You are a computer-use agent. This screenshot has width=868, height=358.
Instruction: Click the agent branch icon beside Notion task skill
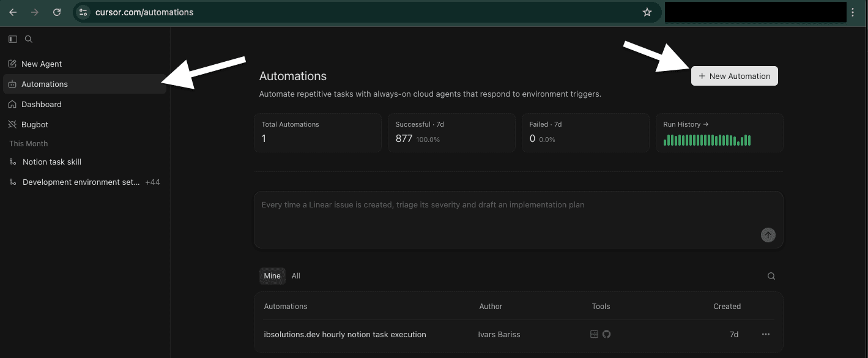(13, 162)
